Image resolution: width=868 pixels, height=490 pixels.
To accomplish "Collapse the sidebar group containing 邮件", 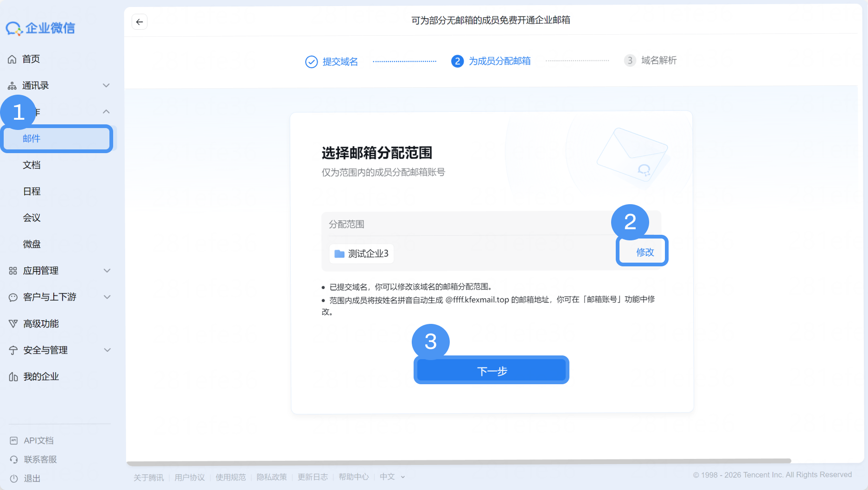I will click(x=106, y=111).
